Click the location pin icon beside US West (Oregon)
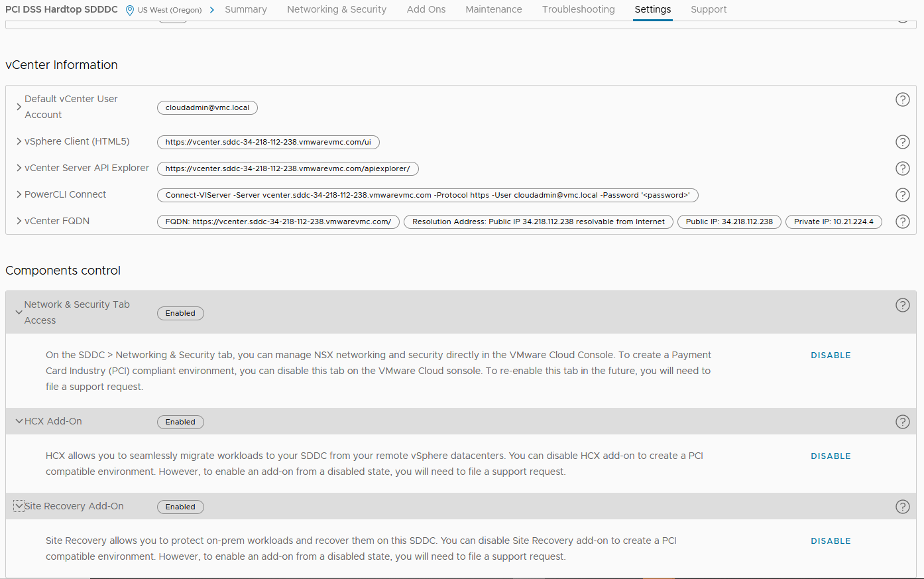This screenshot has width=924, height=579. 130,10
